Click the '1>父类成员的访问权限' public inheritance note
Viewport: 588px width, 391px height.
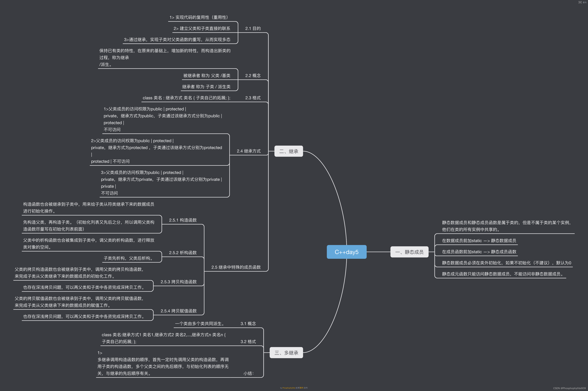(x=163, y=119)
